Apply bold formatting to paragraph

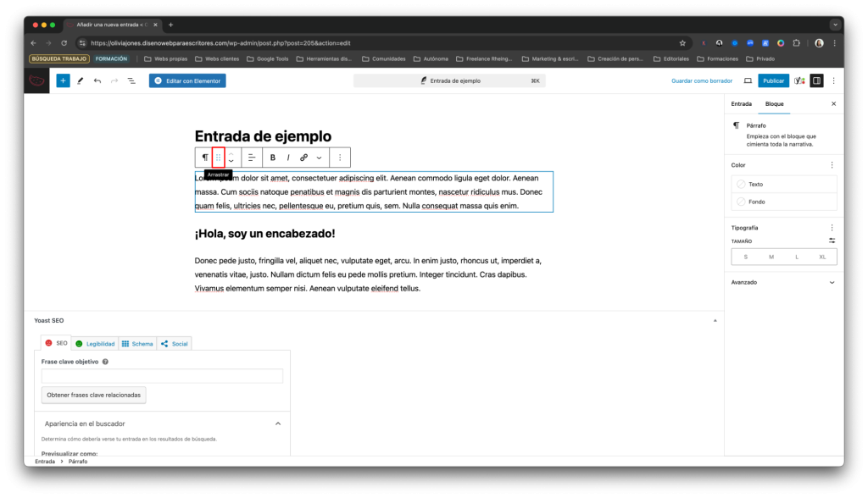(x=273, y=158)
